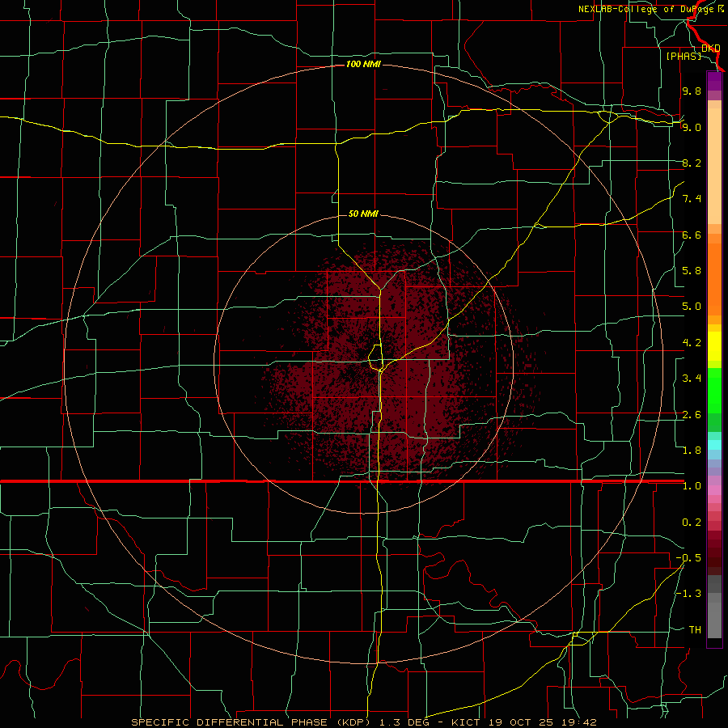
Task: Click the '[PHAS]' label above the color scale
Action: tap(684, 56)
